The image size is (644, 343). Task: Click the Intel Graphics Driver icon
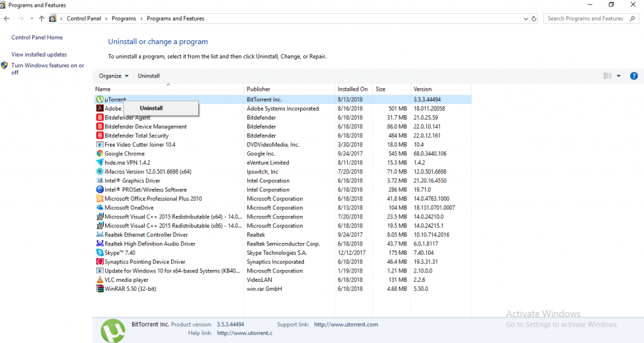(x=99, y=181)
